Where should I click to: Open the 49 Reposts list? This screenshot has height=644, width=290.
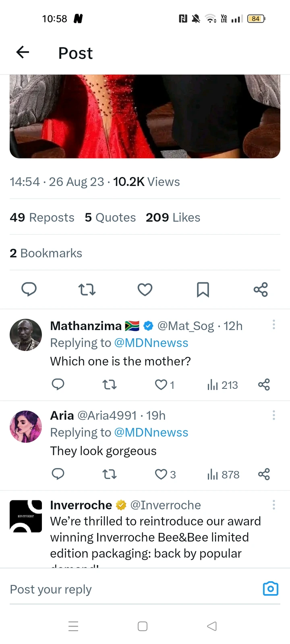click(42, 217)
